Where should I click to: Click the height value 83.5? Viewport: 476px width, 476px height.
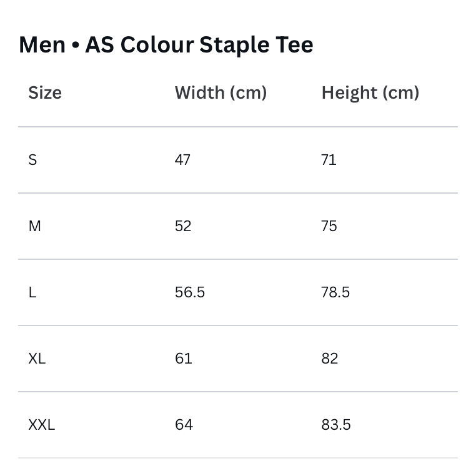336,425
